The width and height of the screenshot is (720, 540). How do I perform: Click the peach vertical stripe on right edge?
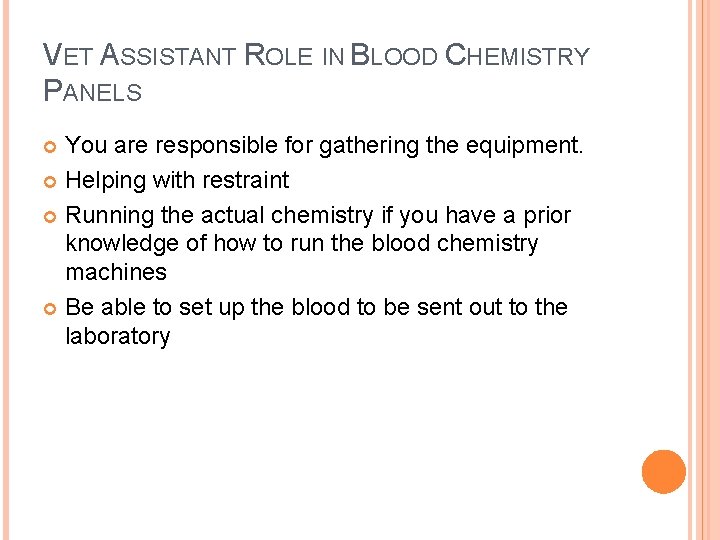[x=704, y=270]
